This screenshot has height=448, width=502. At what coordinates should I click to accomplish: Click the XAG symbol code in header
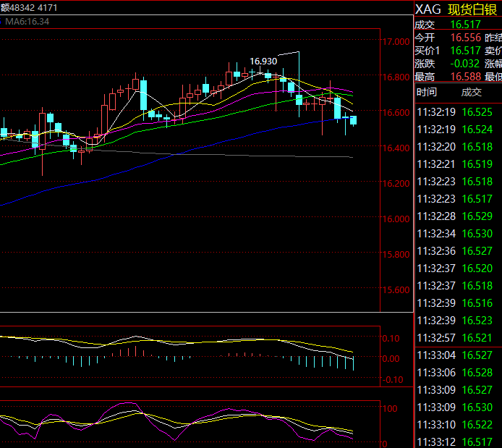427,9
